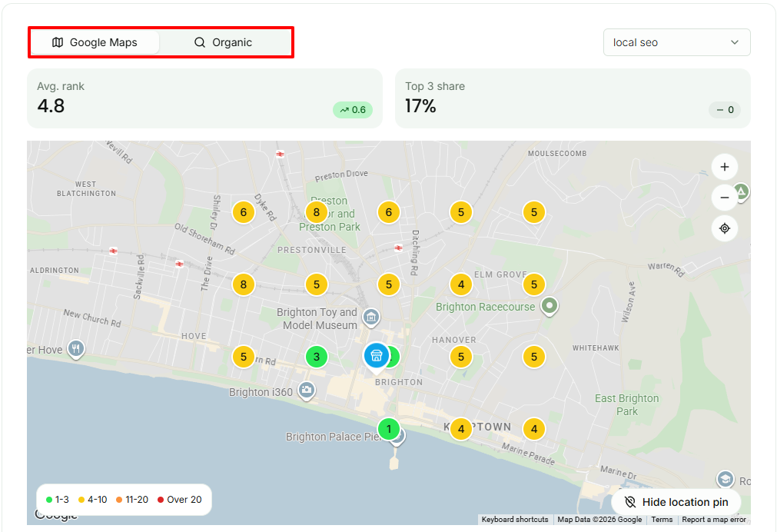Click the map zoom in plus button
This screenshot has width=777, height=532.
pos(725,167)
